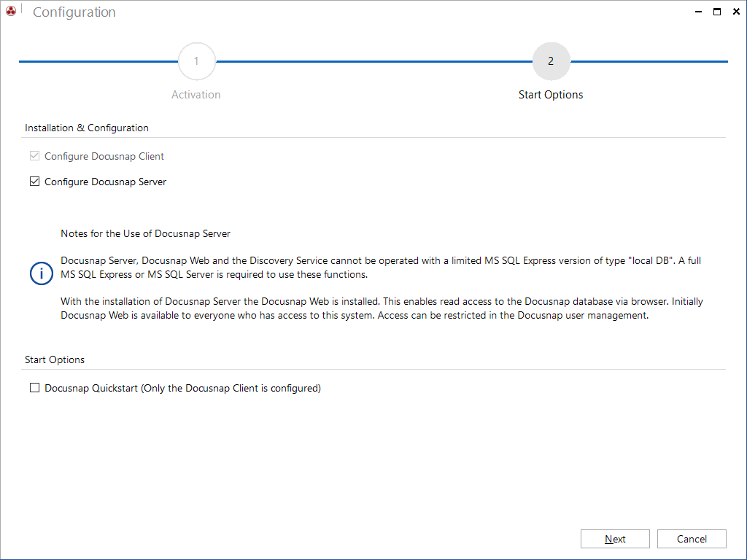Click the Next button
The width and height of the screenshot is (747, 560).
pyautogui.click(x=615, y=539)
